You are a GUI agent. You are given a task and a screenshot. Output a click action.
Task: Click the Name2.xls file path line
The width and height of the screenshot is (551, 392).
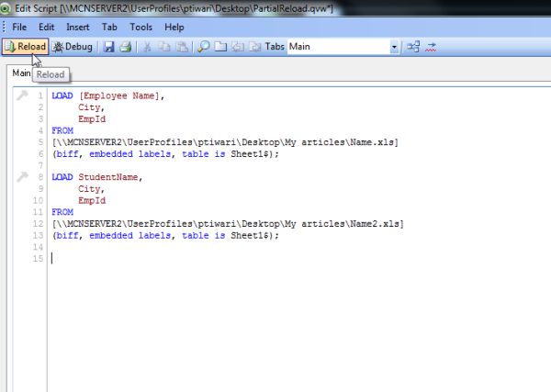pyautogui.click(x=228, y=224)
